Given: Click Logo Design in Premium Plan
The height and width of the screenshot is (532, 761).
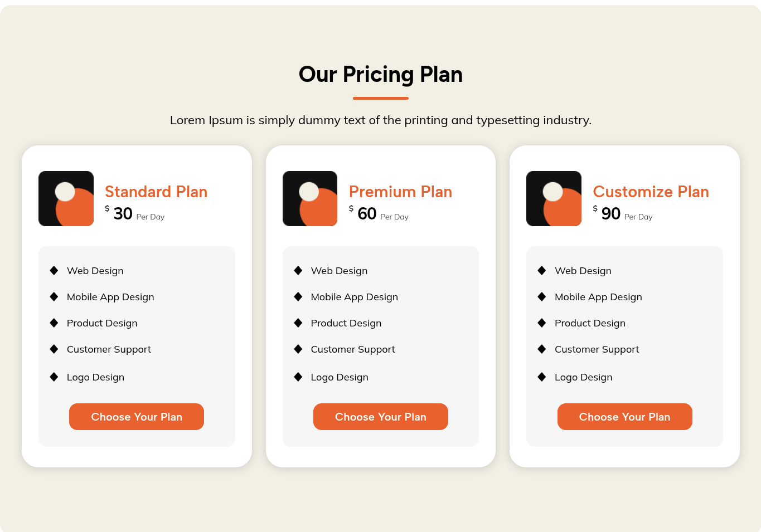Looking at the screenshot, I should point(340,377).
